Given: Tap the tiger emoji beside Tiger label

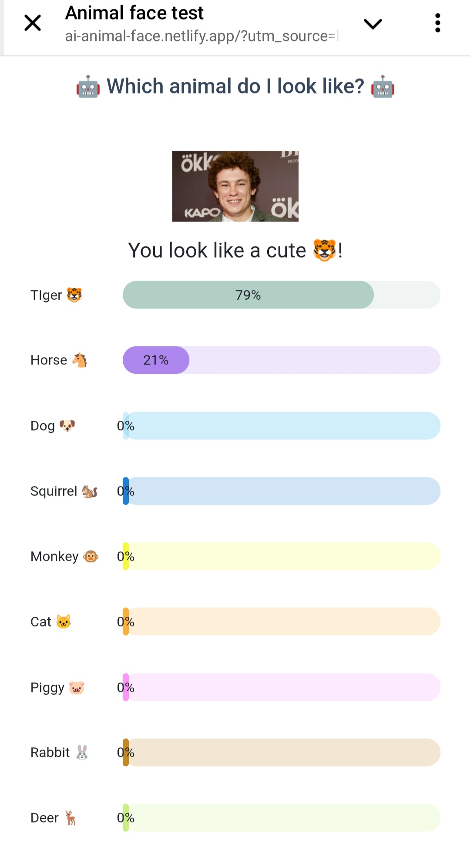Looking at the screenshot, I should 74,295.
